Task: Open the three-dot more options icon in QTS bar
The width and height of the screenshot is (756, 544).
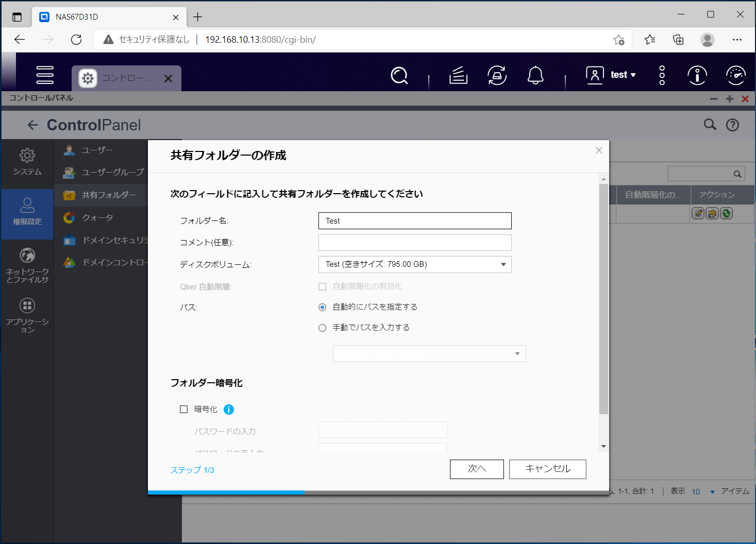Action: pos(662,75)
